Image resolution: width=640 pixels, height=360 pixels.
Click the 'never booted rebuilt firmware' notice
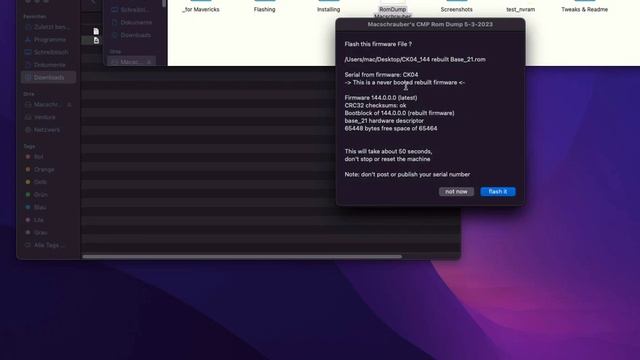click(404, 82)
